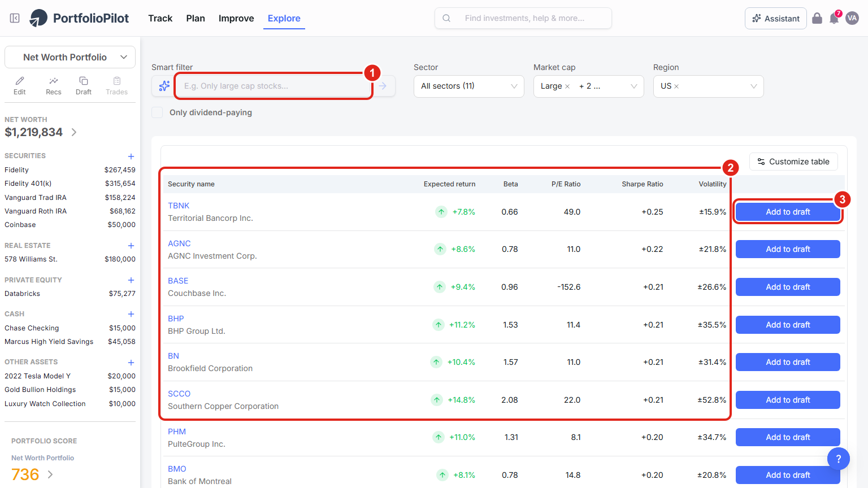Sort by Volatility column header

point(713,184)
